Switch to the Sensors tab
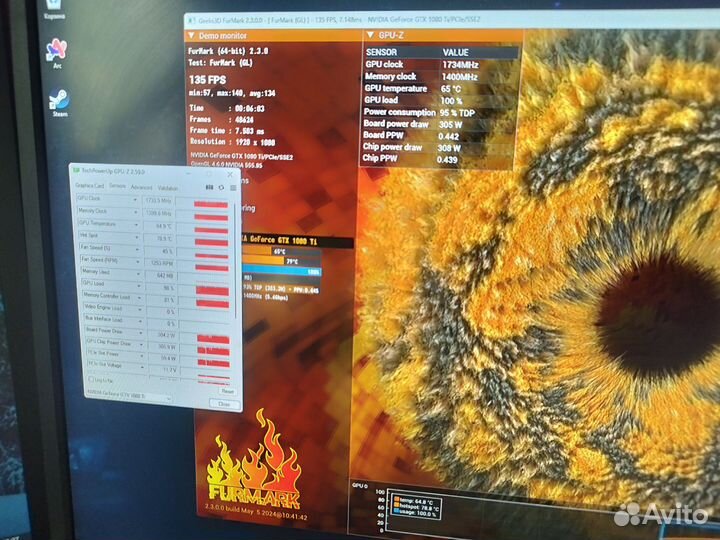 117,186
